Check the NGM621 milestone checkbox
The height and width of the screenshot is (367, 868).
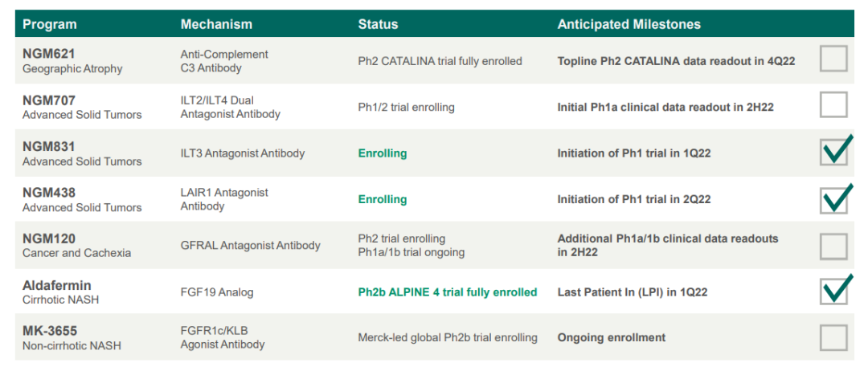833,59
